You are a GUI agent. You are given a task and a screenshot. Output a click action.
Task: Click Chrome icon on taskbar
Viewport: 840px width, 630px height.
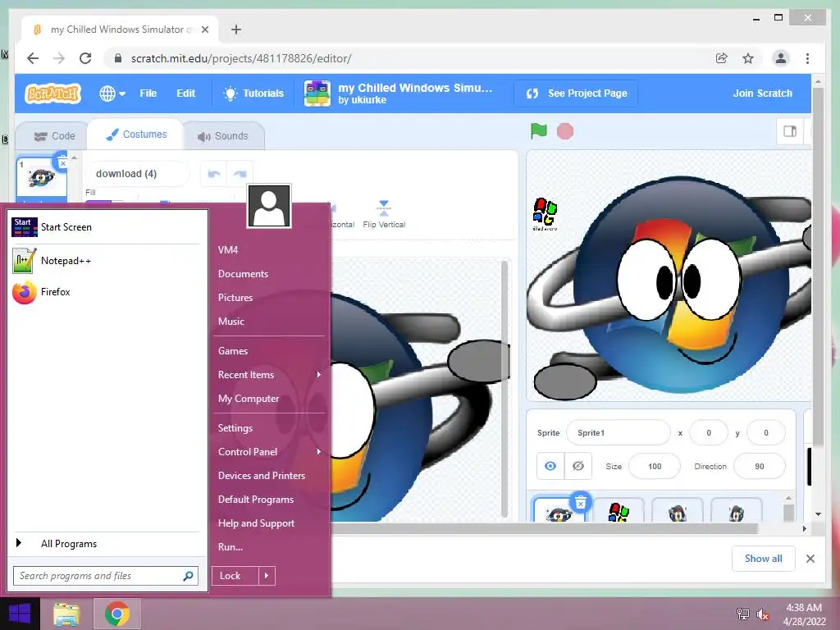tap(117, 614)
